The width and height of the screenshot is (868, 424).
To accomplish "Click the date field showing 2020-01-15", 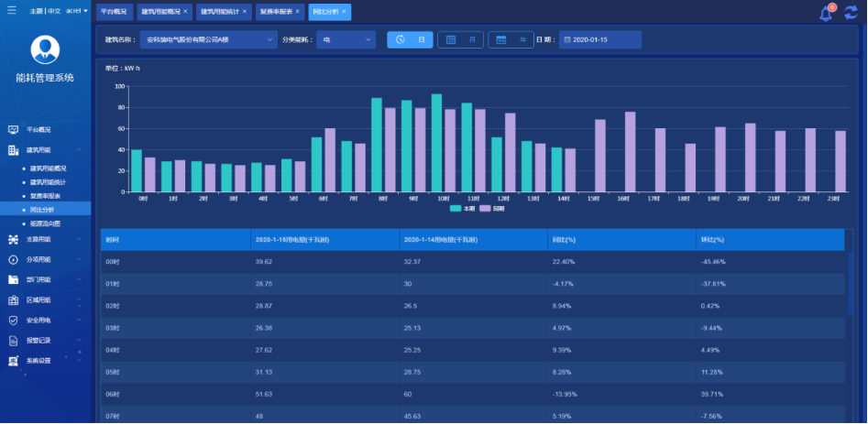I will point(600,40).
